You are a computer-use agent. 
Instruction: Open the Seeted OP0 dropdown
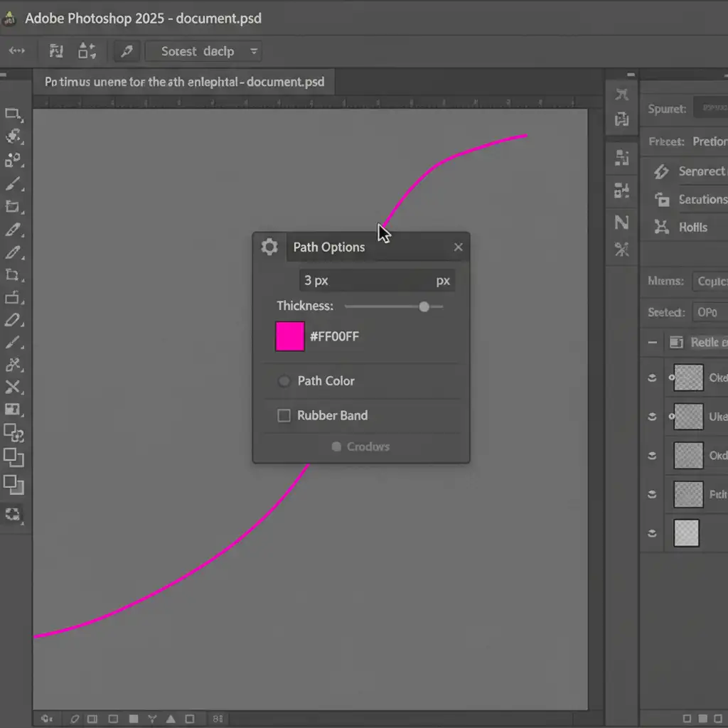[x=710, y=312]
